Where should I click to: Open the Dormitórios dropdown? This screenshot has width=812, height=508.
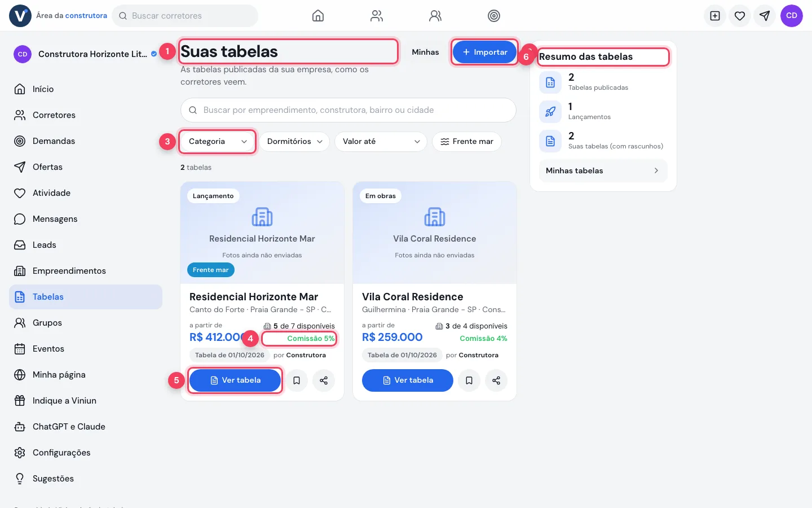tap(294, 142)
